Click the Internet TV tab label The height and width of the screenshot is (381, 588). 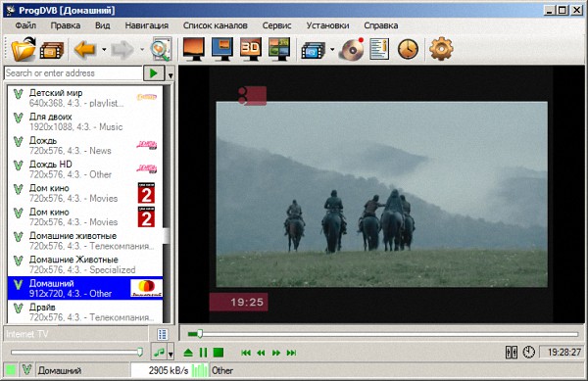(27, 334)
